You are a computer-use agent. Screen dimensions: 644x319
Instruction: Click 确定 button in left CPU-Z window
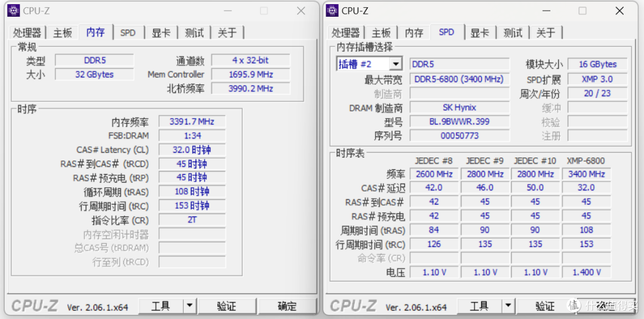pyautogui.click(x=287, y=306)
